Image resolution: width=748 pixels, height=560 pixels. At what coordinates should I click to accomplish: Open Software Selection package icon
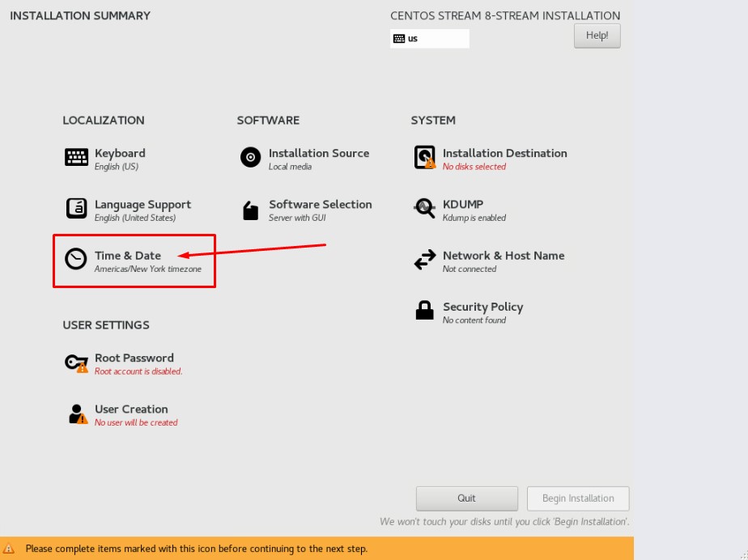click(x=251, y=210)
